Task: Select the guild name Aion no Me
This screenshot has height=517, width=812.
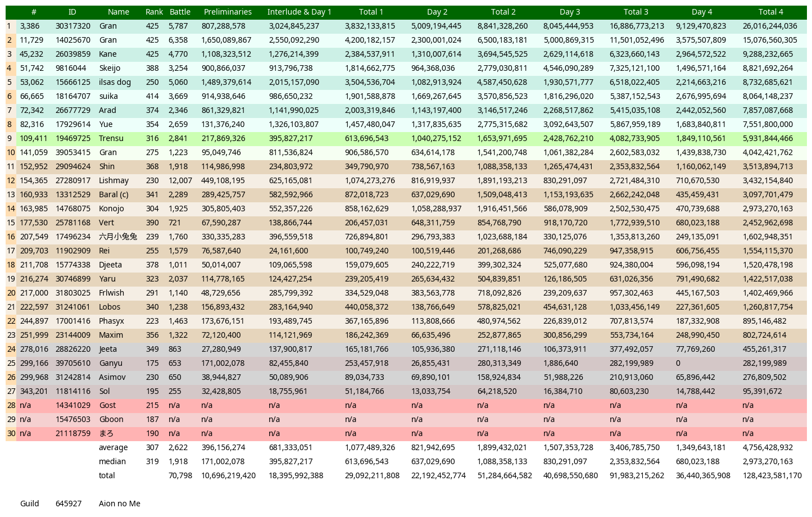Action: point(120,504)
